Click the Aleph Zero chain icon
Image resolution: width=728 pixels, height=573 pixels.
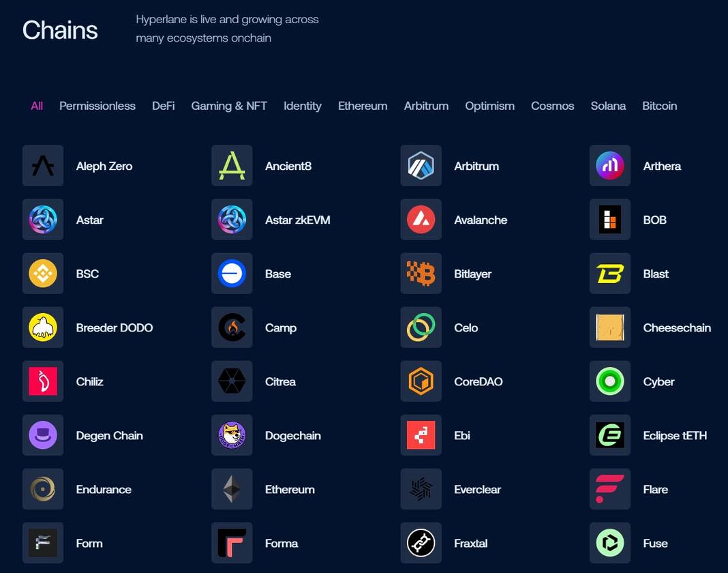click(43, 166)
